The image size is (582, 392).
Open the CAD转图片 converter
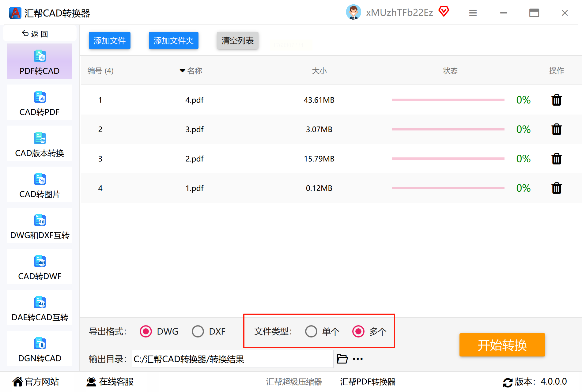pos(40,184)
